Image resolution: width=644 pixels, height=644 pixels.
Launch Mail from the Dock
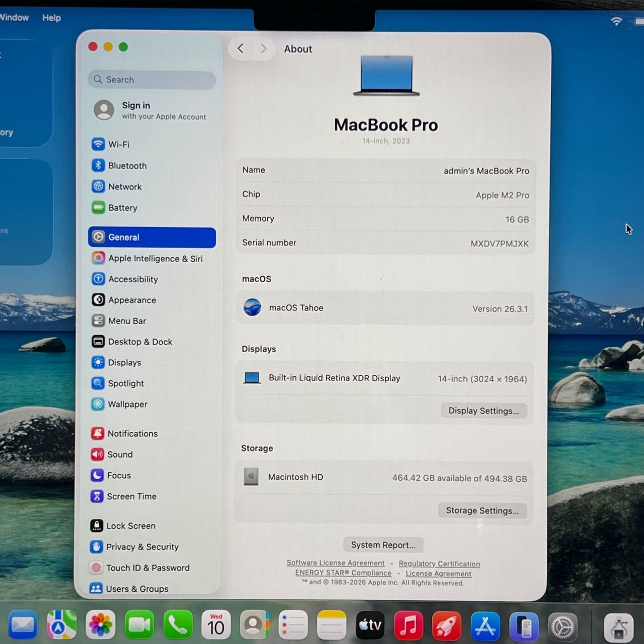click(23, 625)
